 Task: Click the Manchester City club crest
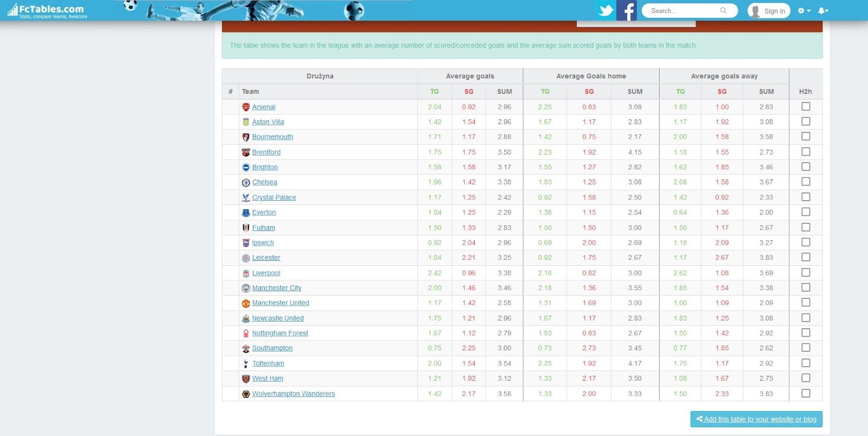246,288
